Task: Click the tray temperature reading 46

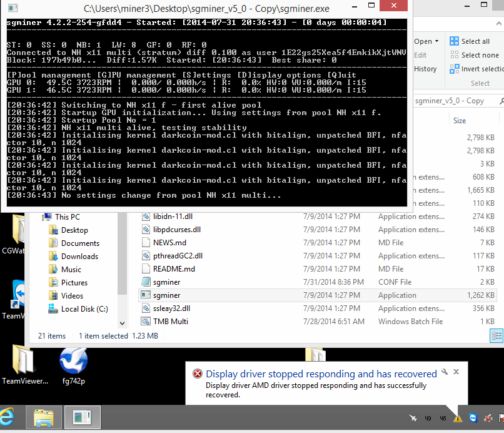Action: (x=443, y=418)
